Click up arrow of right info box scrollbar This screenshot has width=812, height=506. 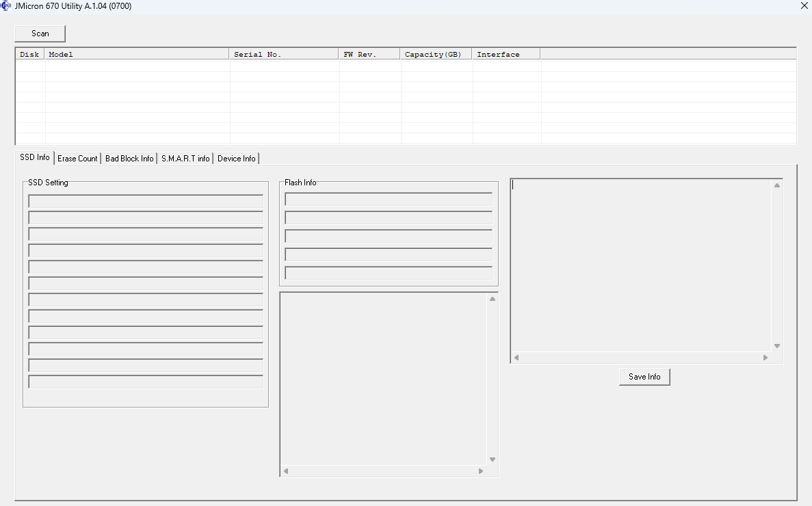tap(776, 185)
